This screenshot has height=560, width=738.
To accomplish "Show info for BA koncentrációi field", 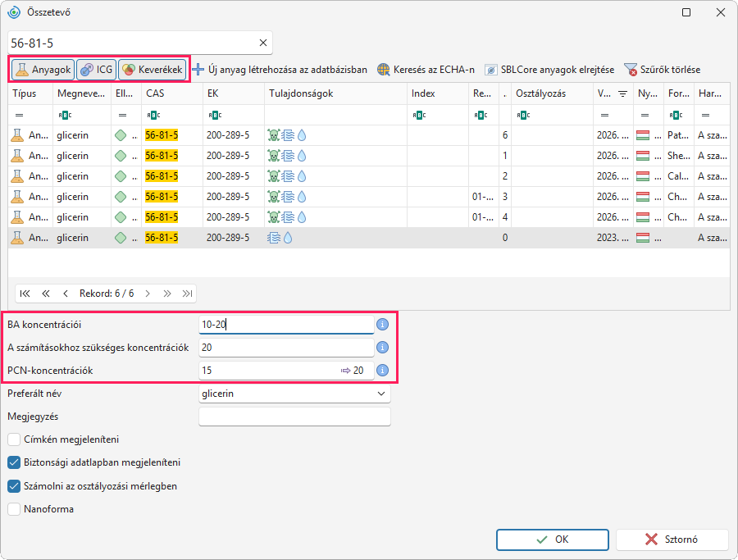I will pos(383,324).
